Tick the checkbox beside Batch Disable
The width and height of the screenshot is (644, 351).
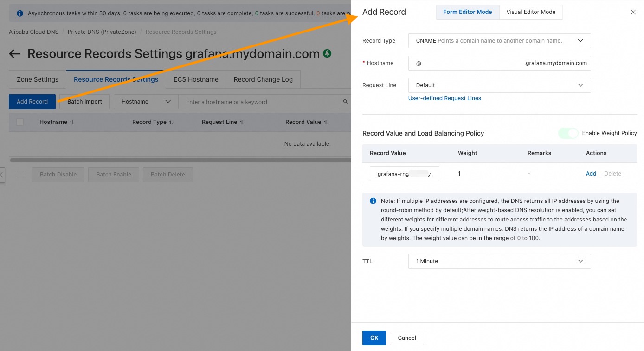point(20,175)
